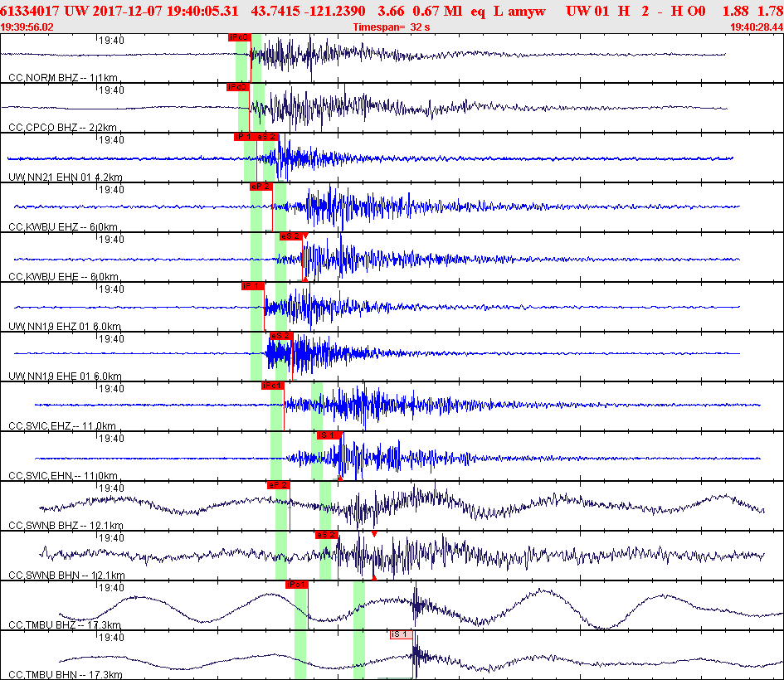This screenshot has height=680, width=784.
Task: Click event ID 61334017 in the header
Action: click(x=30, y=11)
